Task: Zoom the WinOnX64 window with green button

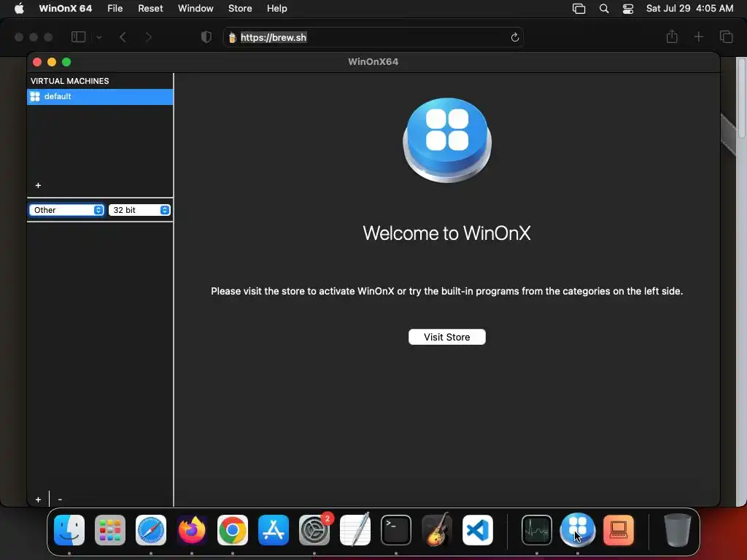Action: click(x=66, y=62)
